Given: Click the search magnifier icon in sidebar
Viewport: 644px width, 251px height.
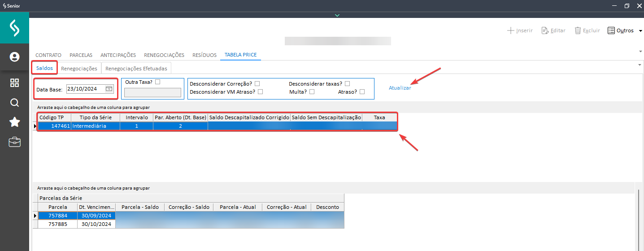Looking at the screenshot, I should (x=14, y=103).
